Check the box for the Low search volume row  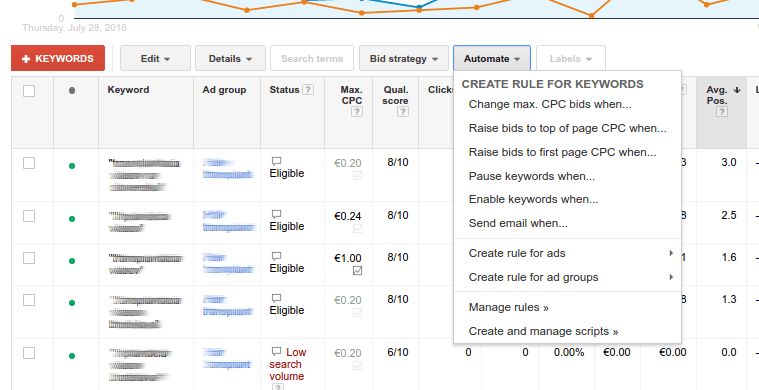coord(29,353)
